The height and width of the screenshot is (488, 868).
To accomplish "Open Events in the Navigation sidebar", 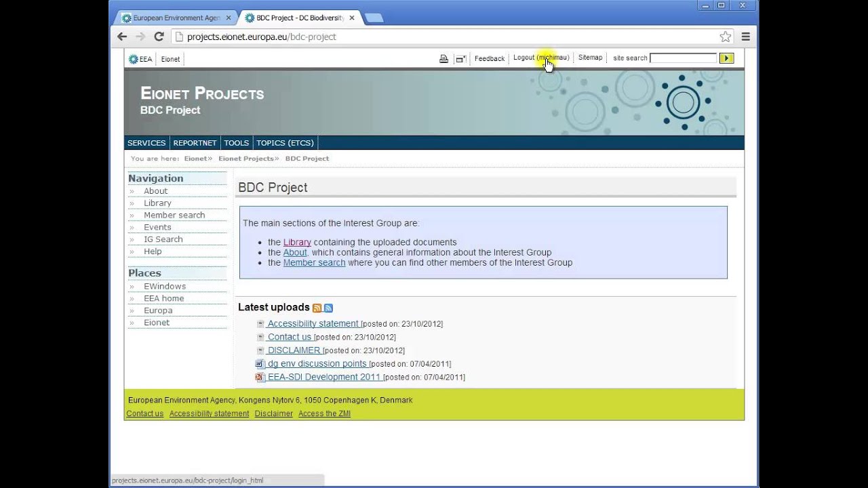I will pyautogui.click(x=157, y=228).
